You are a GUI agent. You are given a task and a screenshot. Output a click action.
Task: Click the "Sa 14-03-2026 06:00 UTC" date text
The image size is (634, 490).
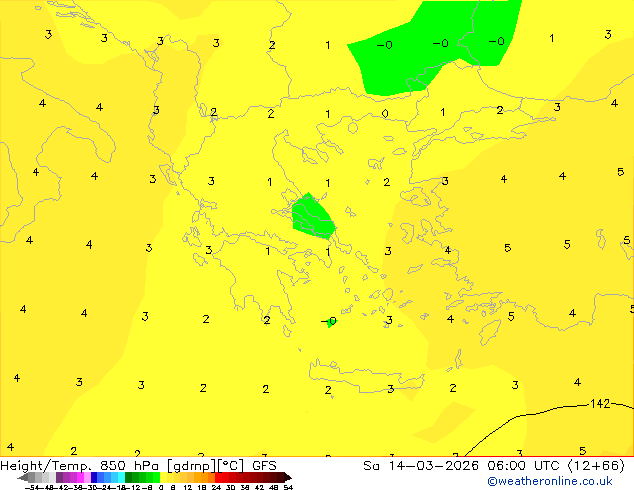[x=462, y=466]
